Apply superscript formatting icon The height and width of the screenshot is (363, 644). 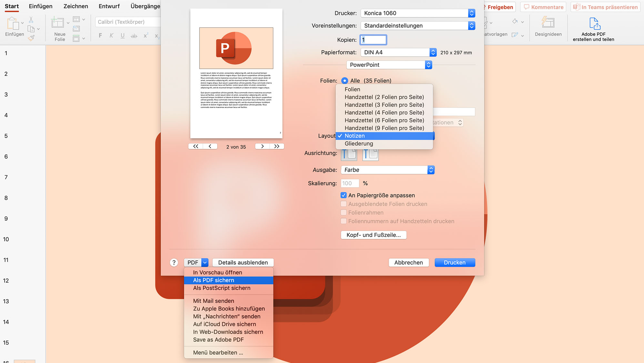coord(146,35)
